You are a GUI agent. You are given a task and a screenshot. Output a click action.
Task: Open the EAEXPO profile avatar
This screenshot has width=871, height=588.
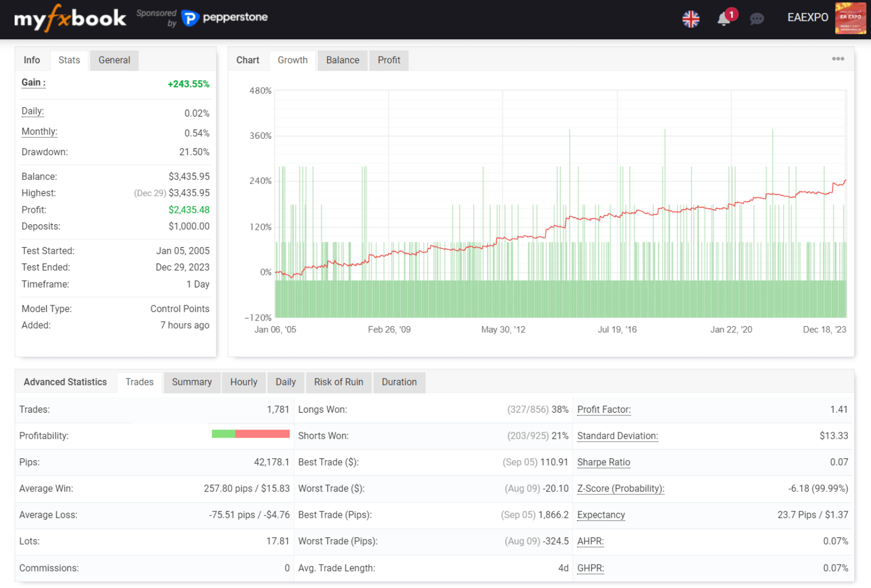(x=850, y=18)
